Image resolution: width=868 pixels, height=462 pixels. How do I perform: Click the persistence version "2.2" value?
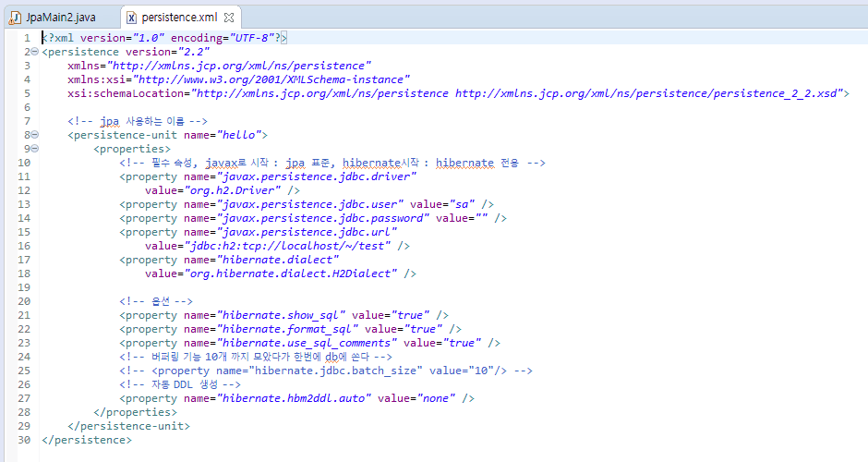194,52
